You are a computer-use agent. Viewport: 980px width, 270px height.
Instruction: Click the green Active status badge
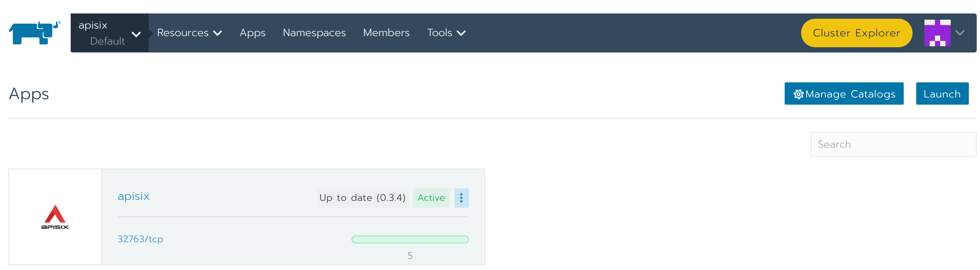tap(431, 198)
